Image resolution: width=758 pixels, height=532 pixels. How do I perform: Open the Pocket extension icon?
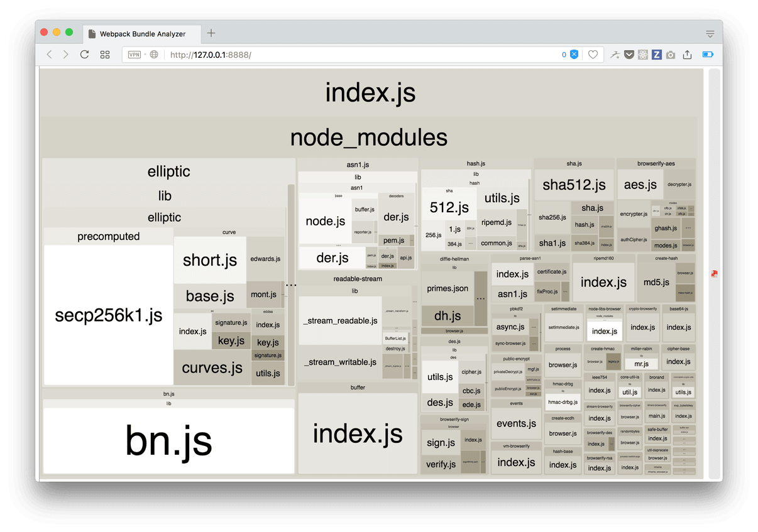tap(629, 55)
